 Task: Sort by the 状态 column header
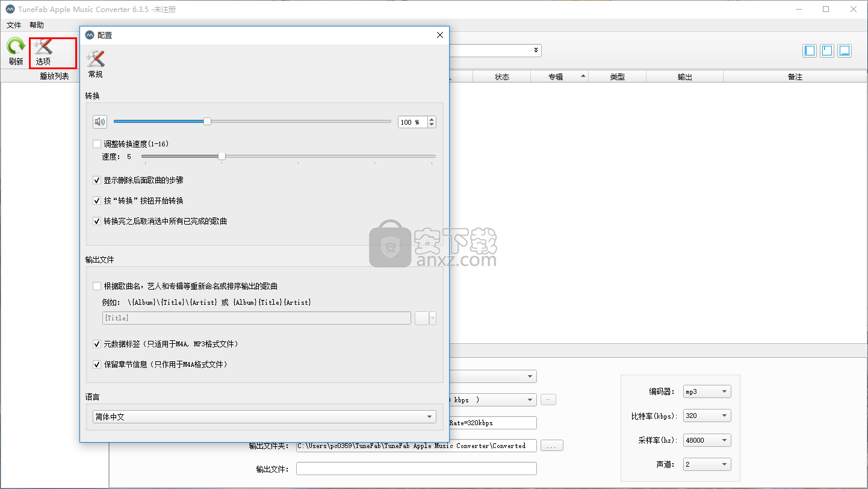[x=502, y=76]
